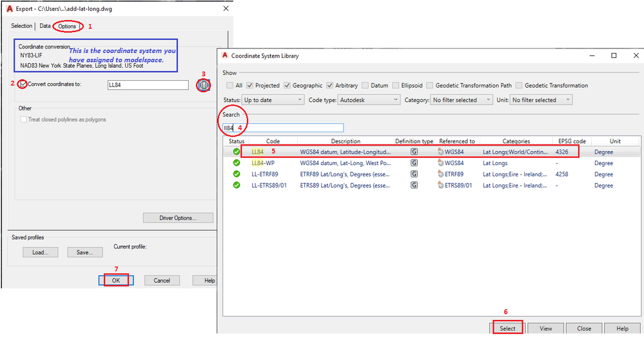
Task: Click green status icon of LL-ETRS89/01 row
Action: pos(236,185)
